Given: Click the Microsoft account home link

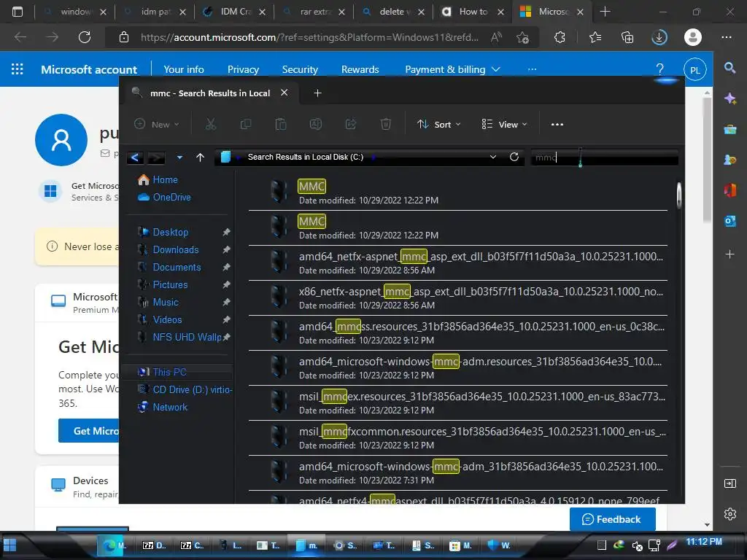Looking at the screenshot, I should click(x=88, y=69).
